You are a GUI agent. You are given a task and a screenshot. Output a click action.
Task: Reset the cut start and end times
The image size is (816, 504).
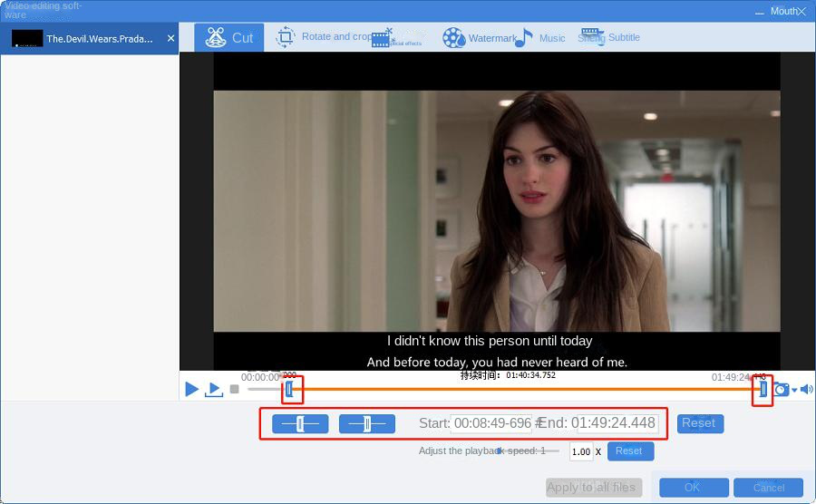[x=700, y=423]
